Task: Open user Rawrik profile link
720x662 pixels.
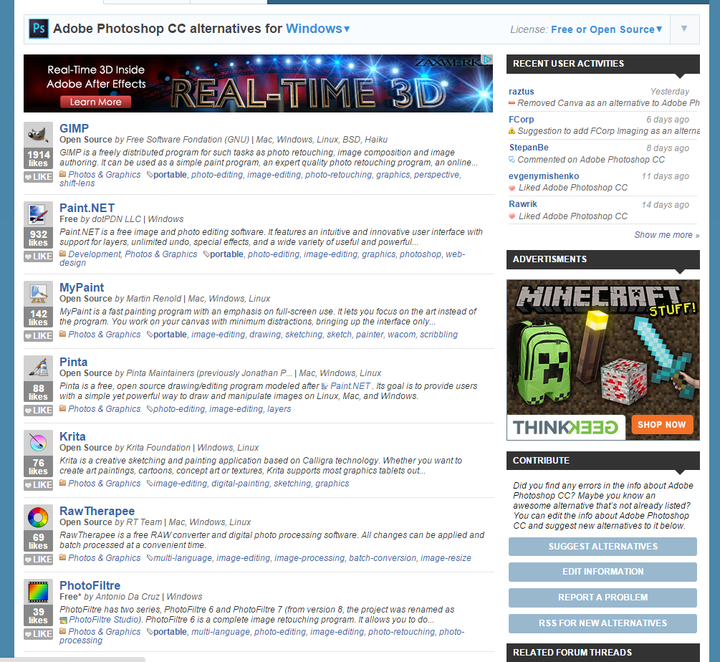Action: click(523, 204)
